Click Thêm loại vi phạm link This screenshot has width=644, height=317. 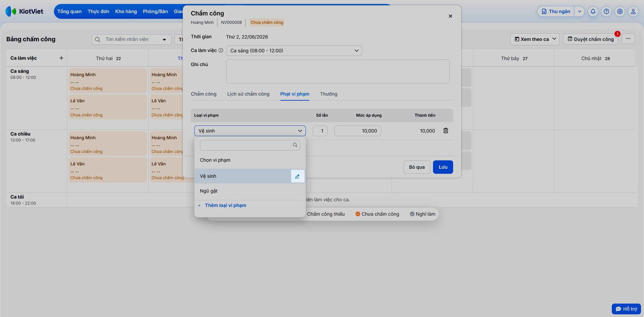225,205
